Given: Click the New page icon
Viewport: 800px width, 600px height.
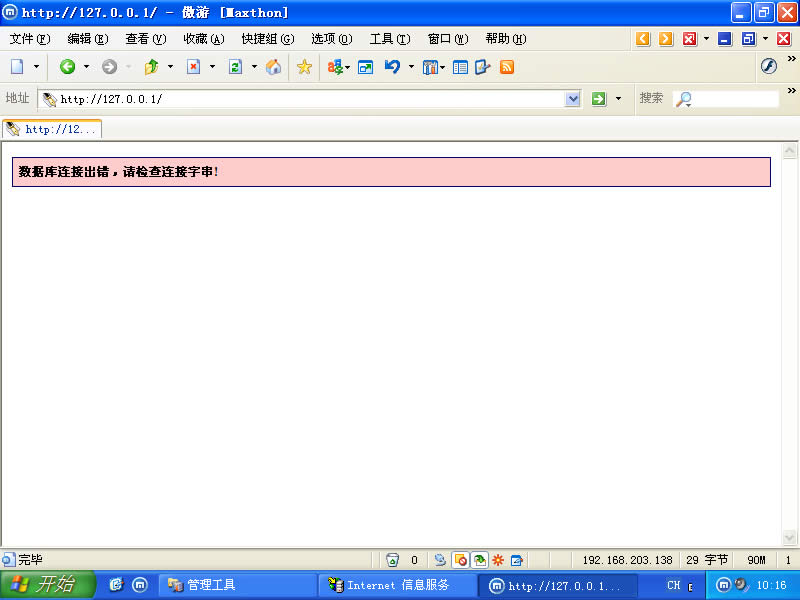Looking at the screenshot, I should pos(17,67).
